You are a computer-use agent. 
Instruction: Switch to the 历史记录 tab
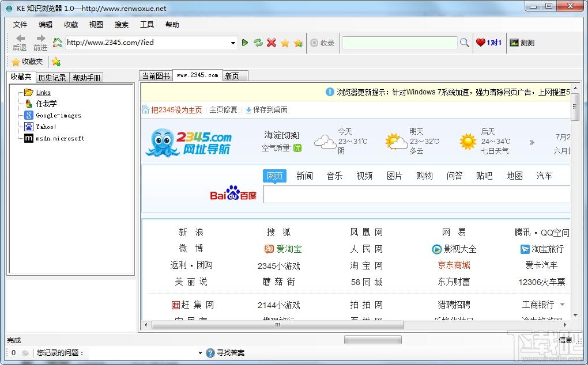(52, 78)
